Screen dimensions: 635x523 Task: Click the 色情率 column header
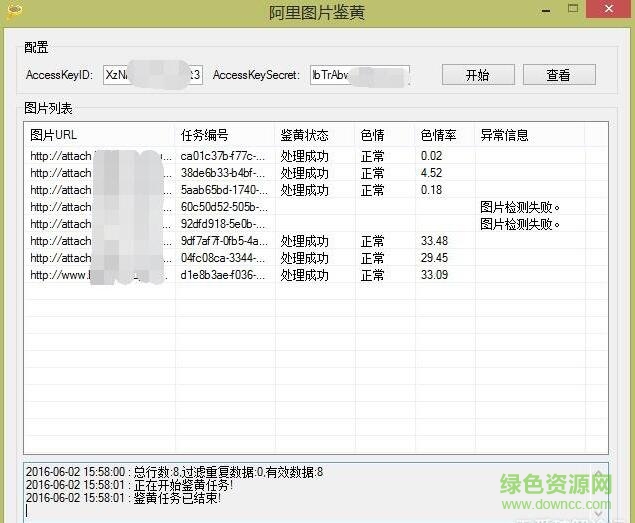tap(444, 135)
